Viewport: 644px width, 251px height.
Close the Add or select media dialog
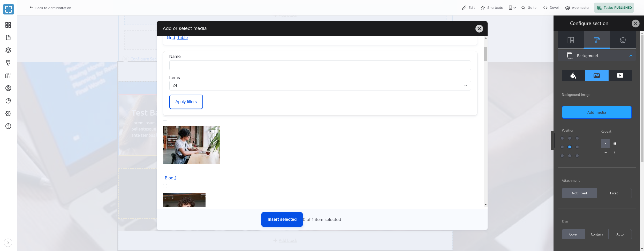[479, 28]
